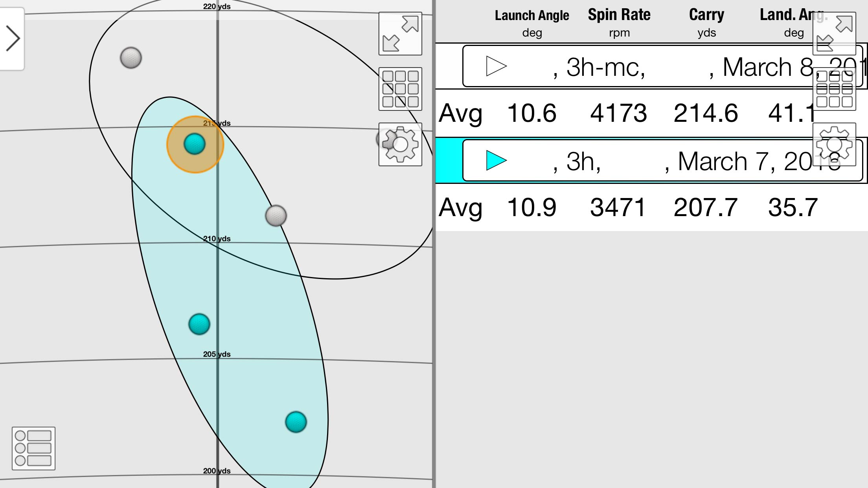Screen dimensions: 868x488
Task: Open the shot list legend icon
Action: 33,448
